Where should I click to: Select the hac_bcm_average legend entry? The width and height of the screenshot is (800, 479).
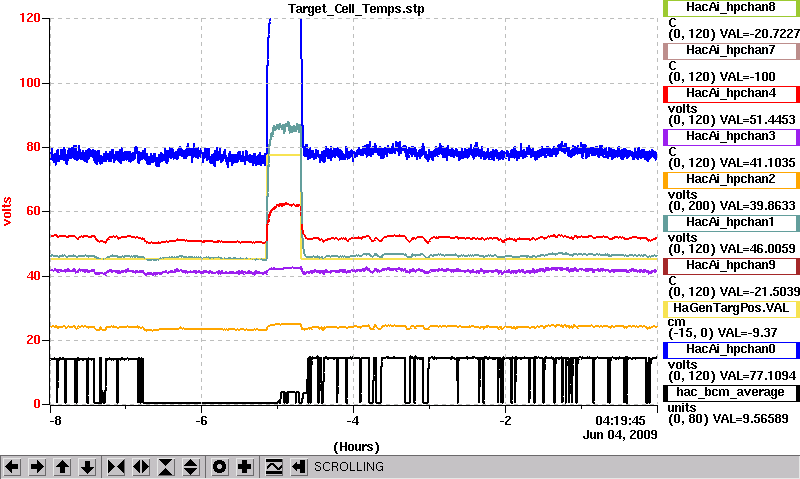coord(731,392)
